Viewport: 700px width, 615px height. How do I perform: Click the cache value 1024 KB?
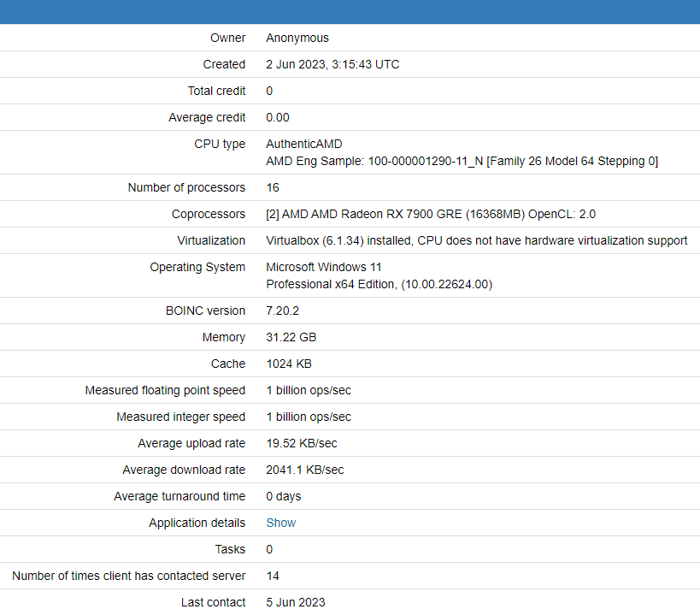point(288,364)
